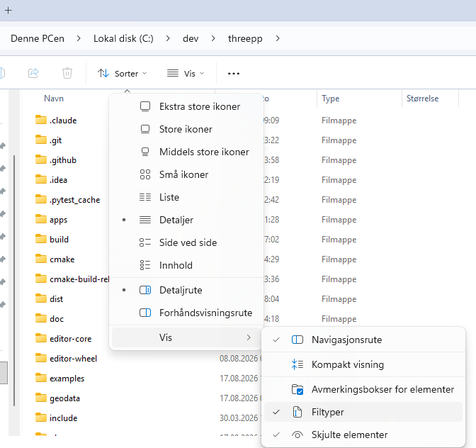Click the share icon in the toolbar
The height and width of the screenshot is (448, 476).
click(33, 73)
